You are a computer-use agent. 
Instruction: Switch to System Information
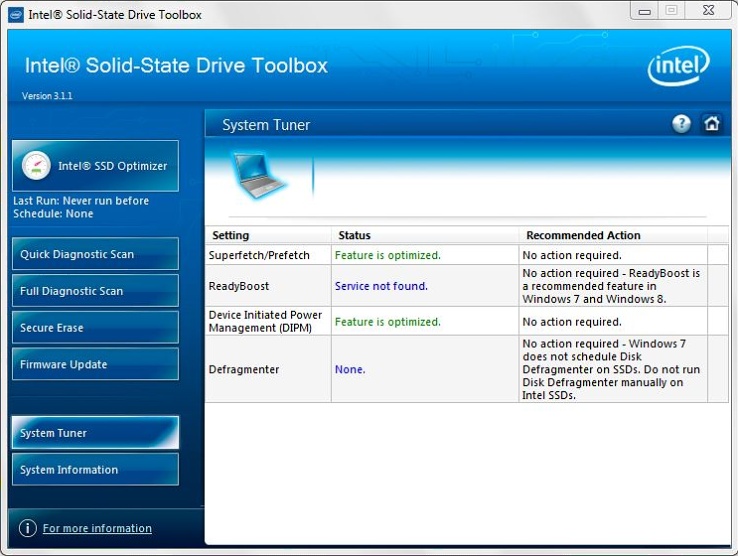(x=95, y=470)
